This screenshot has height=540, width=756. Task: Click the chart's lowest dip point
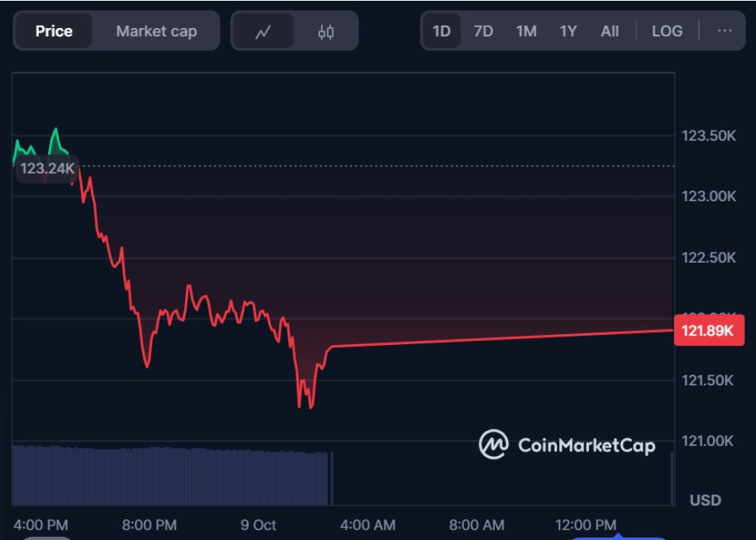pyautogui.click(x=311, y=407)
